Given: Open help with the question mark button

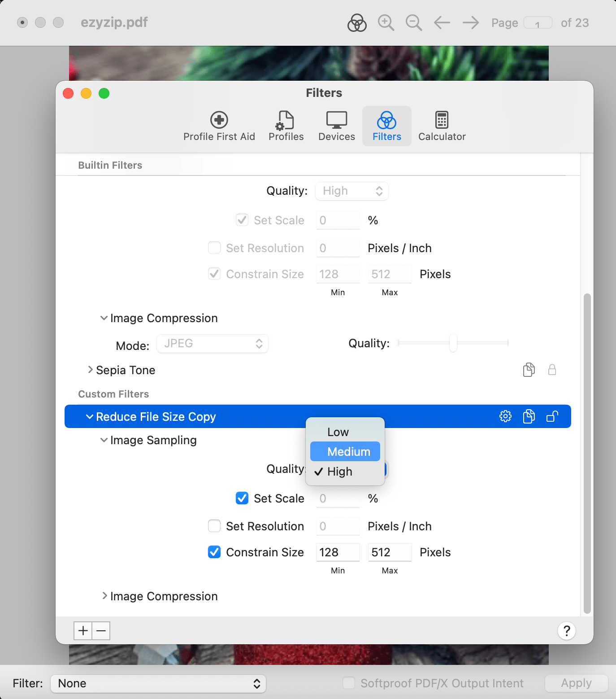Looking at the screenshot, I should click(x=567, y=631).
